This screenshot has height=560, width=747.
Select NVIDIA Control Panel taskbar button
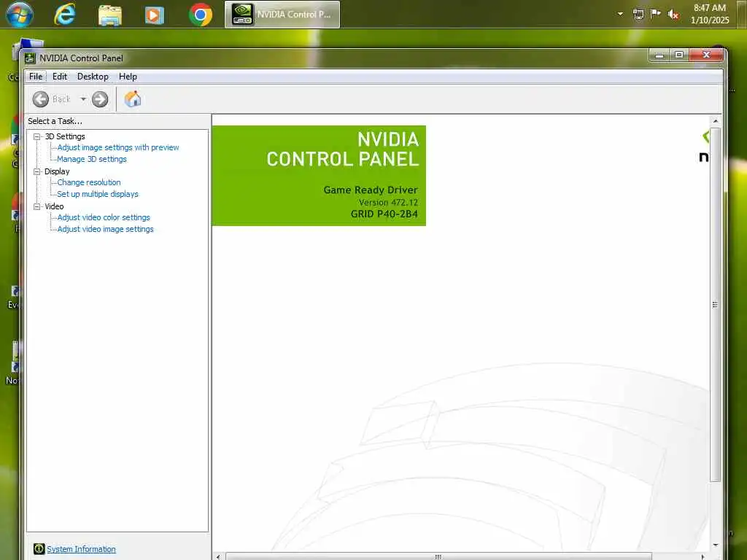282,15
